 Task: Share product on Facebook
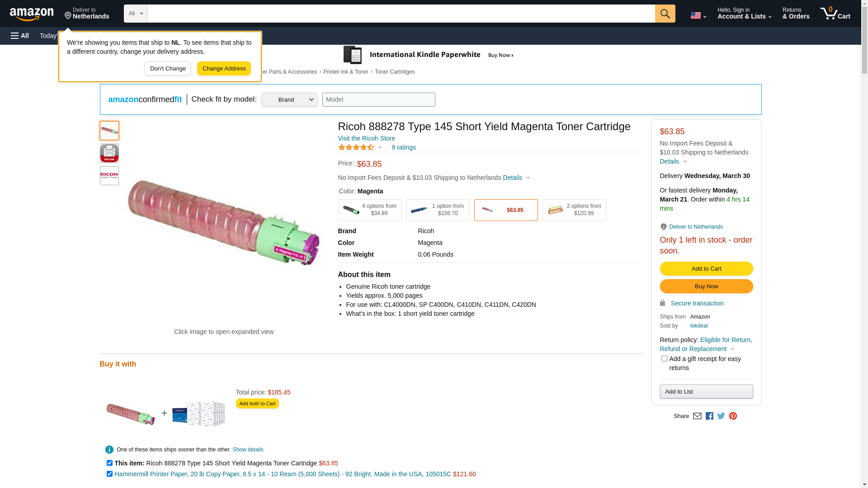point(709,416)
